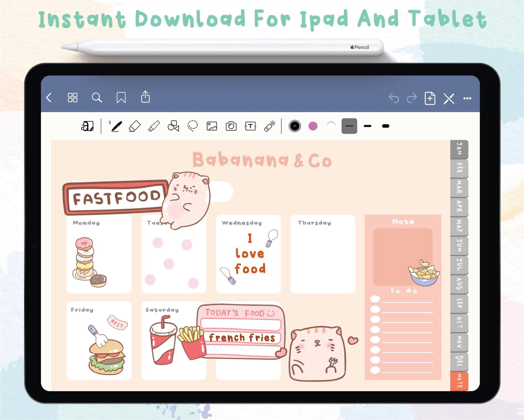Tap the Add Page button
Viewport: 524px width, 420px height.
point(430,98)
